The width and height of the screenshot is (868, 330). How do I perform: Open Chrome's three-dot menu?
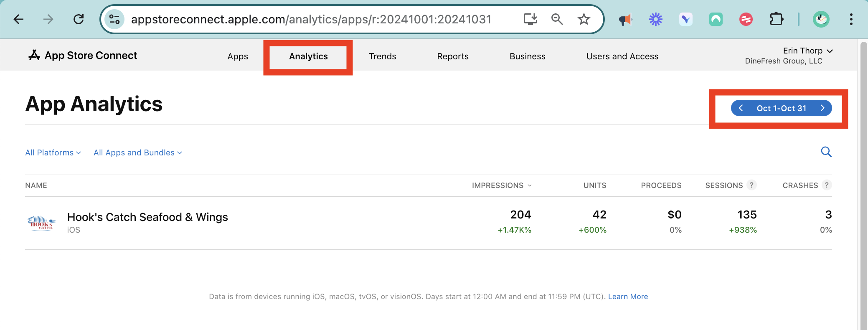point(851,19)
